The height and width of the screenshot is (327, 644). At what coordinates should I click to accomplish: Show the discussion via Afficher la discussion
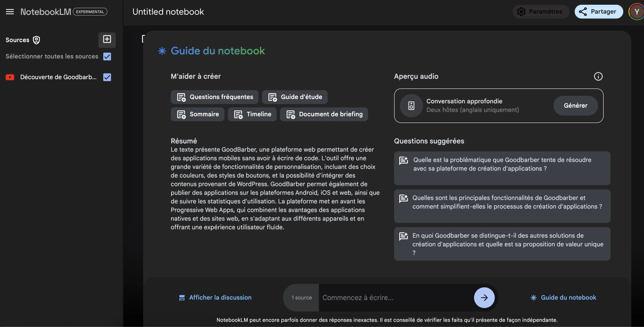[x=215, y=298]
